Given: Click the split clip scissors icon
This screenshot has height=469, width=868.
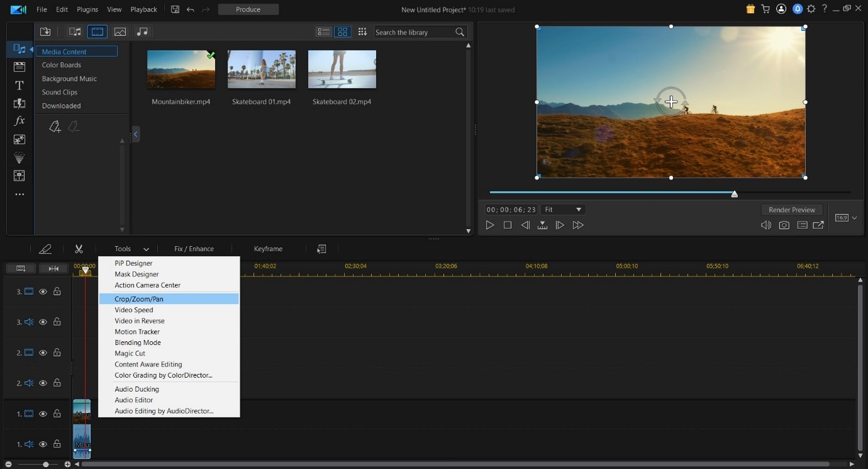Looking at the screenshot, I should click(x=79, y=249).
